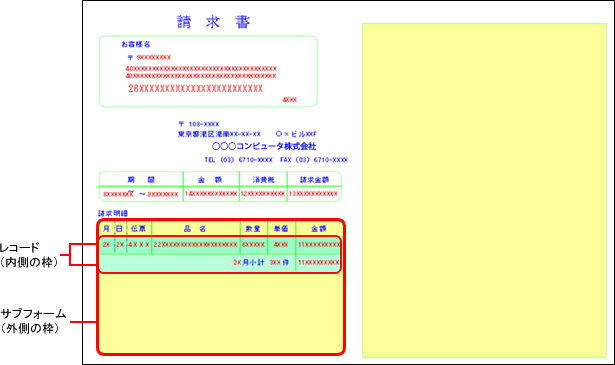Click the 14XXXX amount field under 金額
This screenshot has height=365, width=615.
coord(211,194)
